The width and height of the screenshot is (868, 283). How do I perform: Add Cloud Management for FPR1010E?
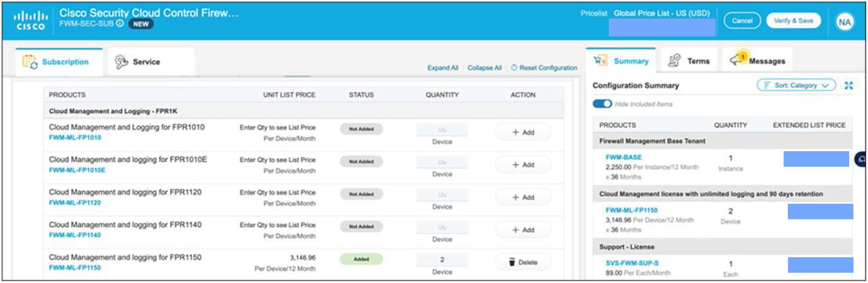(x=523, y=165)
